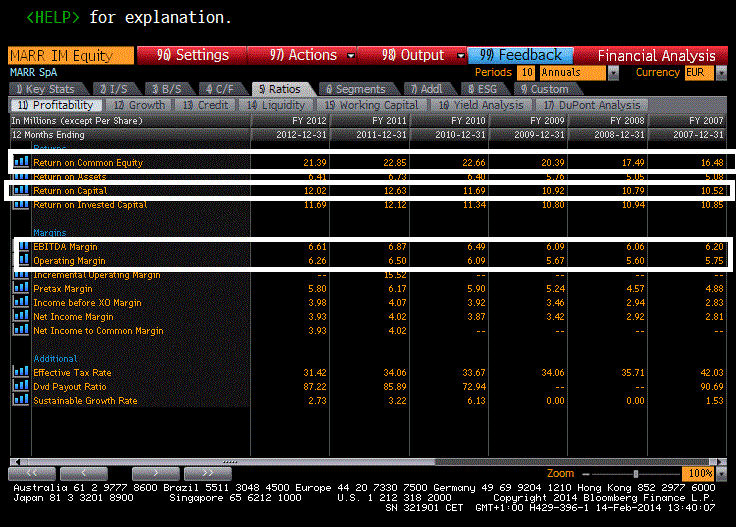Open chart icon for Net Income Margin
Image resolution: width=736 pixels, height=527 pixels.
pos(21,316)
